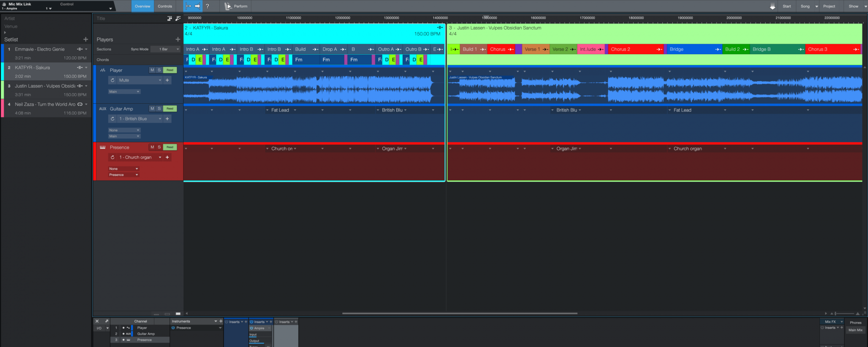This screenshot has height=347, width=868.
Task: Click the Chorus 2 section marker
Action: pos(621,49)
